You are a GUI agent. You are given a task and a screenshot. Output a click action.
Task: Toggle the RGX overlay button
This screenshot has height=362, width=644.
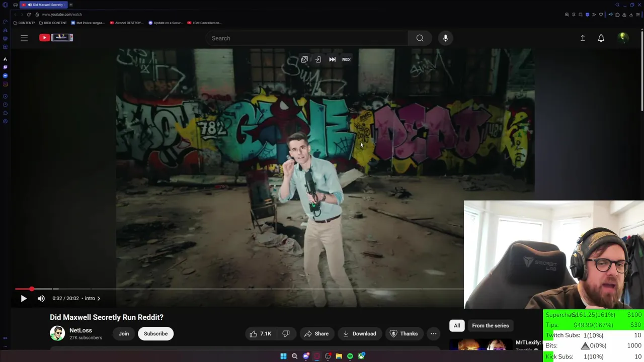tap(346, 59)
